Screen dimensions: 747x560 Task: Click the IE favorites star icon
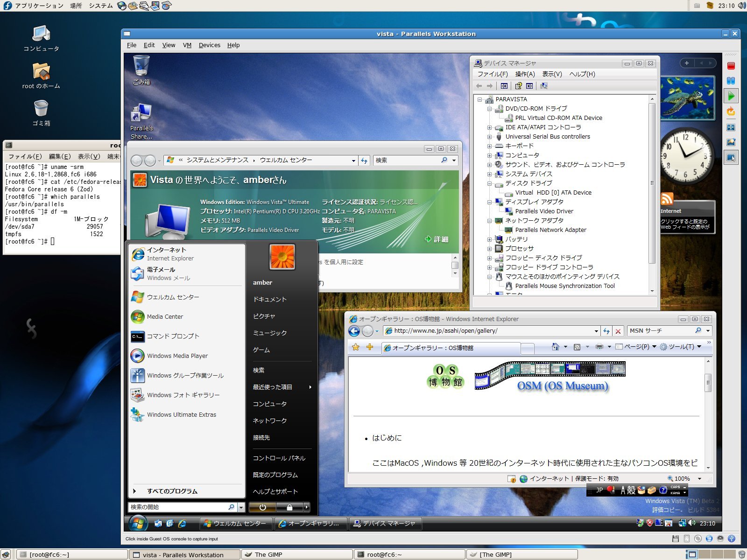tap(356, 347)
